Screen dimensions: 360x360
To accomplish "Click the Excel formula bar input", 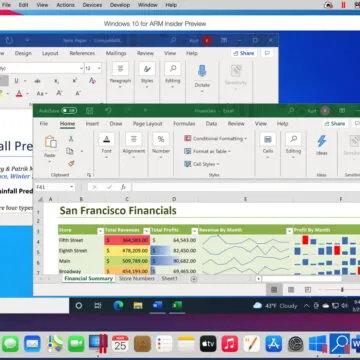I will [246, 187].
